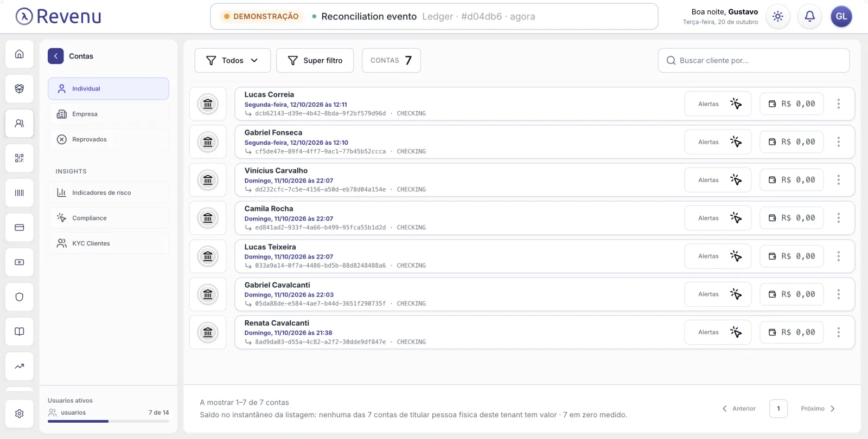Image resolution: width=868 pixels, height=439 pixels.
Task: Open the home icon in left rail
Action: [x=20, y=54]
